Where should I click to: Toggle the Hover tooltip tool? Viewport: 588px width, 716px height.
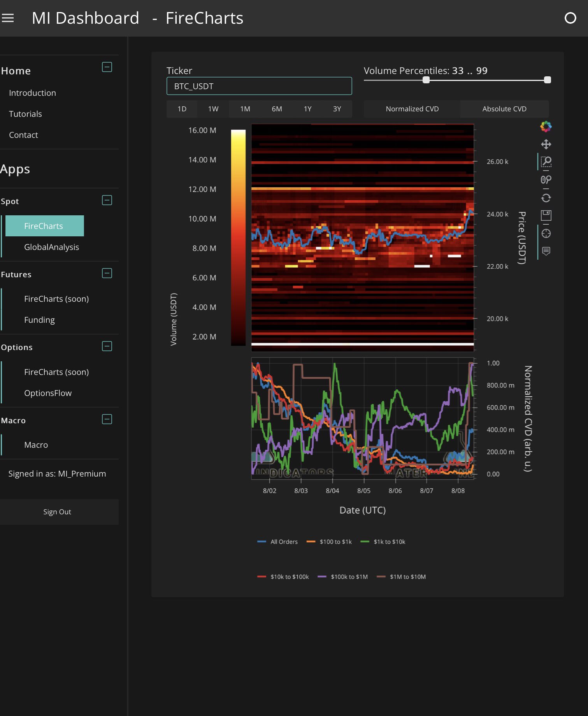pos(546,251)
